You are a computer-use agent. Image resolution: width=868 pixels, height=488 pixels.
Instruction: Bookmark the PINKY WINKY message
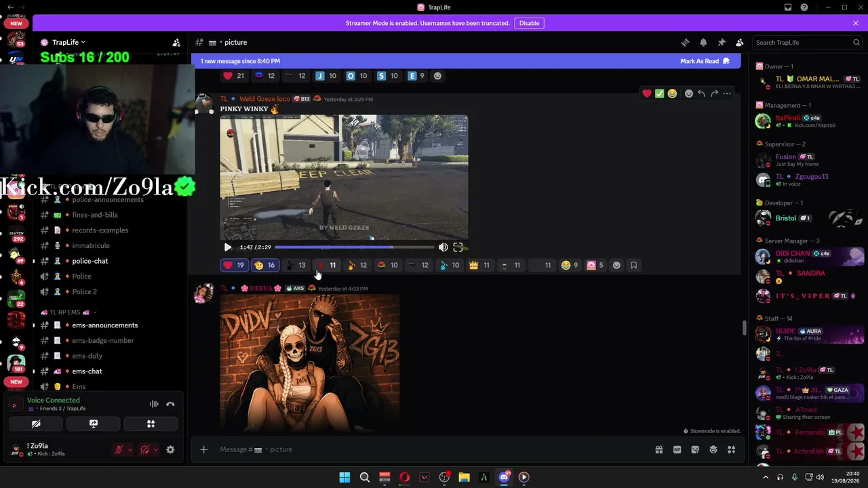[634, 265]
